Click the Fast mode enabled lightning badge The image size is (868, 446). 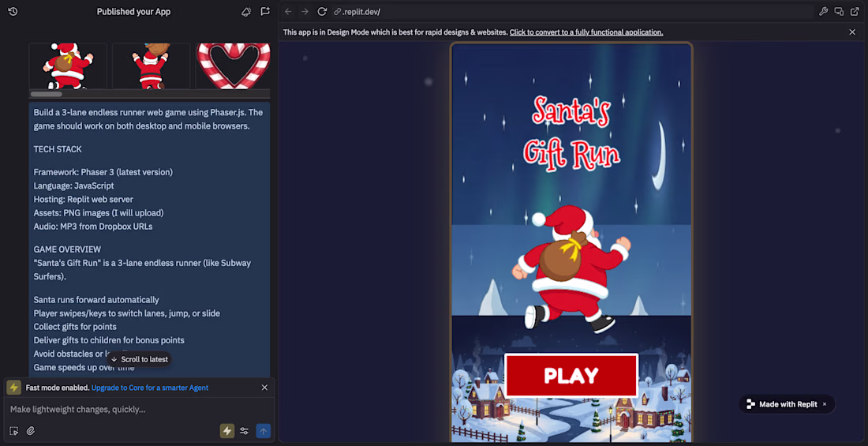14,388
